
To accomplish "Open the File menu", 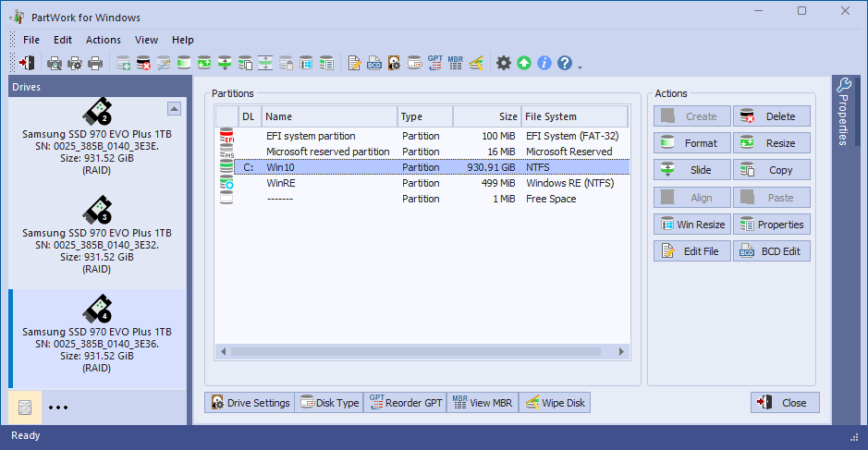I will [31, 40].
